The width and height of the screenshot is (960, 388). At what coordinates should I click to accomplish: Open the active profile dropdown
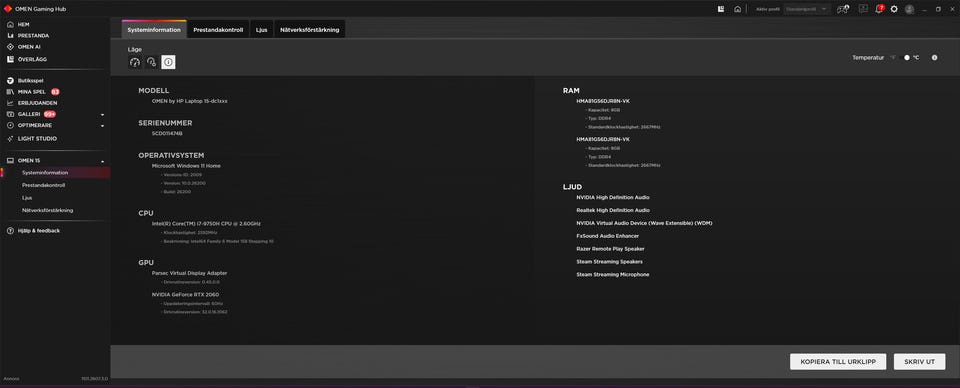(807, 9)
